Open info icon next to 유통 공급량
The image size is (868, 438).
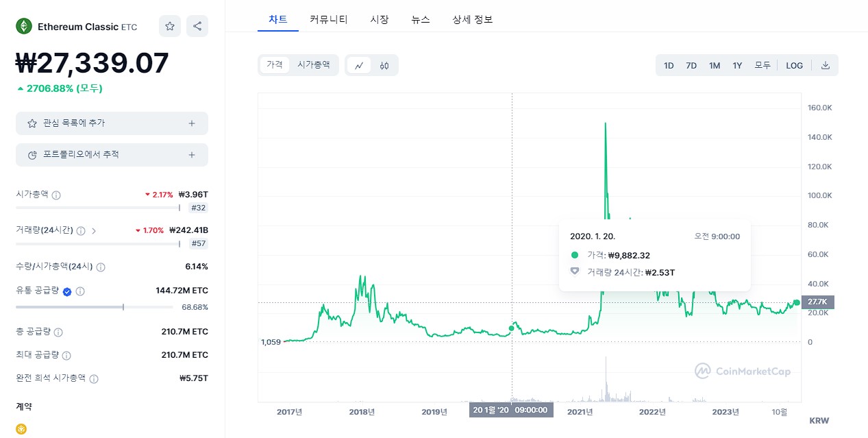[80, 291]
